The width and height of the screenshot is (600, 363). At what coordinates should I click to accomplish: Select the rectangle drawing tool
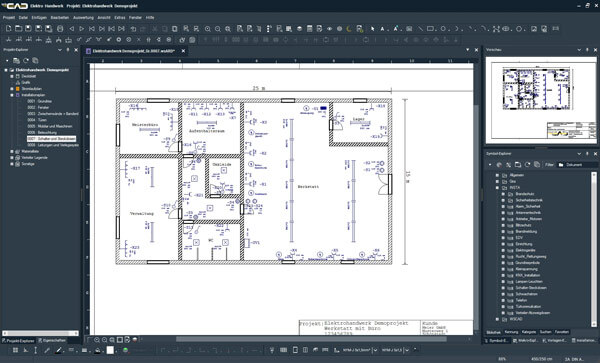coord(430,29)
